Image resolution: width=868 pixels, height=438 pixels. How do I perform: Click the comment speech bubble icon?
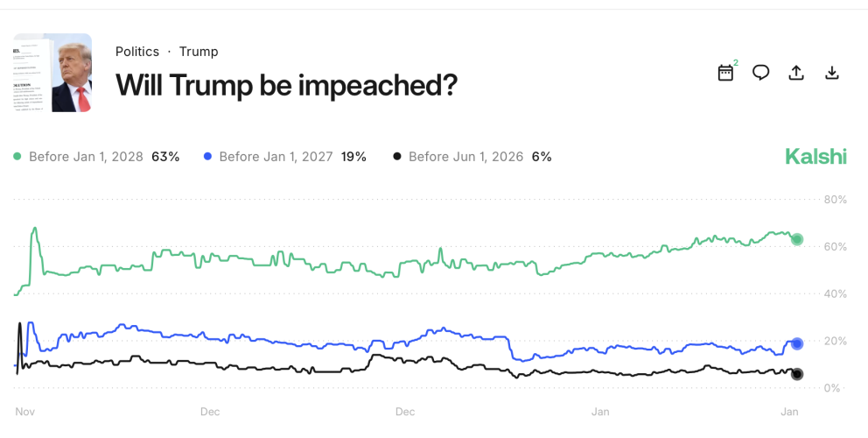tap(761, 73)
